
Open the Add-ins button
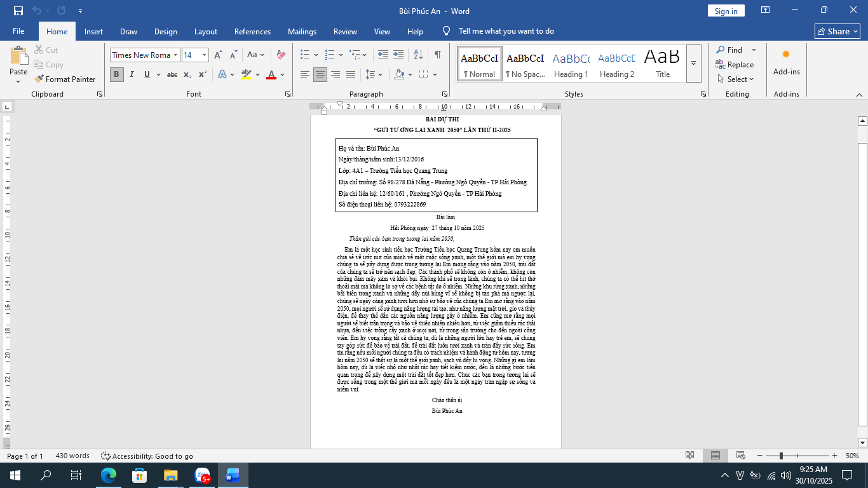click(x=786, y=63)
